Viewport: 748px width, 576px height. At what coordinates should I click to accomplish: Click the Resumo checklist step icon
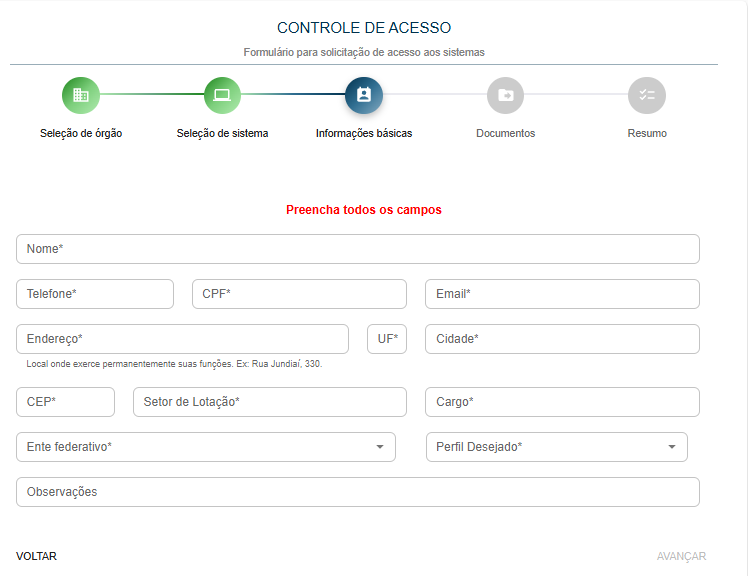(647, 95)
